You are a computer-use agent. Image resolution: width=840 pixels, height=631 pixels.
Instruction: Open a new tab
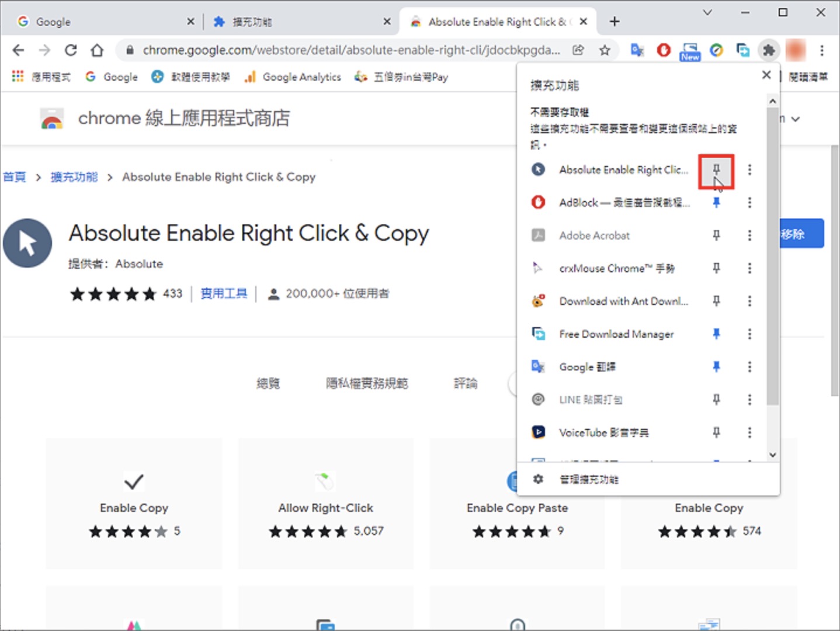[615, 22]
